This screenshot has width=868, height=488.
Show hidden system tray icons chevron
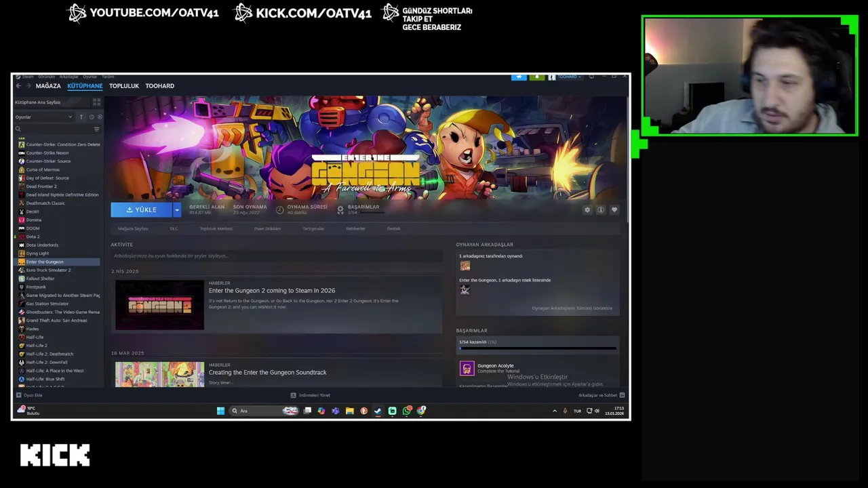(x=555, y=411)
